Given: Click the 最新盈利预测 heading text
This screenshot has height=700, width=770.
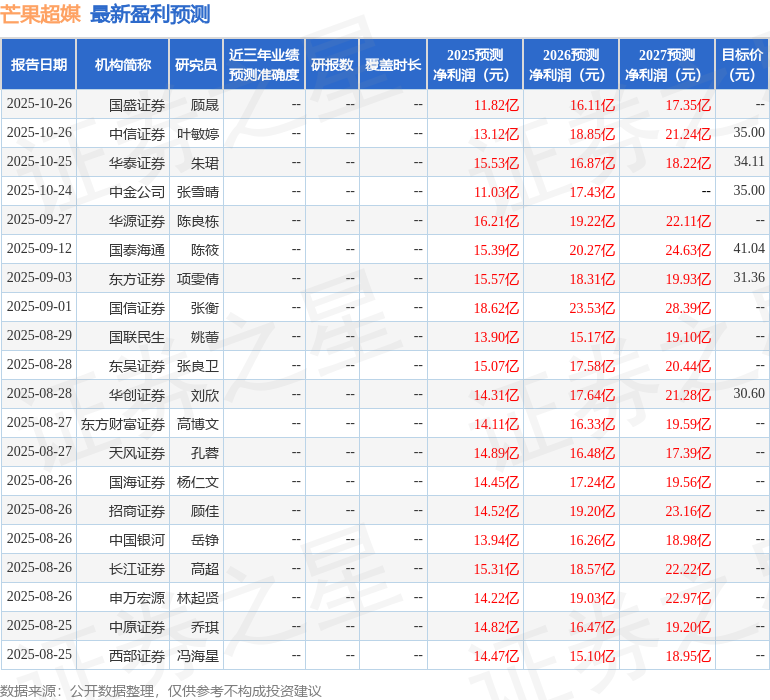Looking at the screenshot, I should pos(150,14).
